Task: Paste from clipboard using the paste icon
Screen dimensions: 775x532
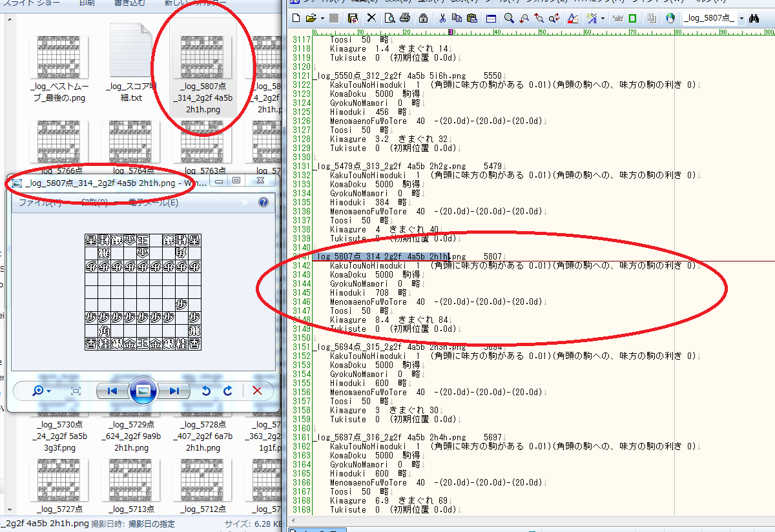Action: pyautogui.click(x=471, y=18)
